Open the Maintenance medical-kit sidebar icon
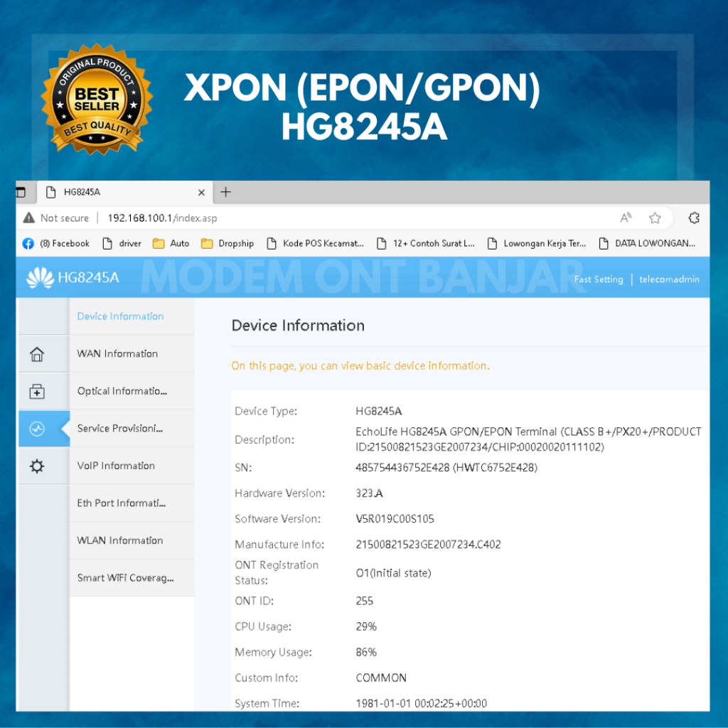 37,392
